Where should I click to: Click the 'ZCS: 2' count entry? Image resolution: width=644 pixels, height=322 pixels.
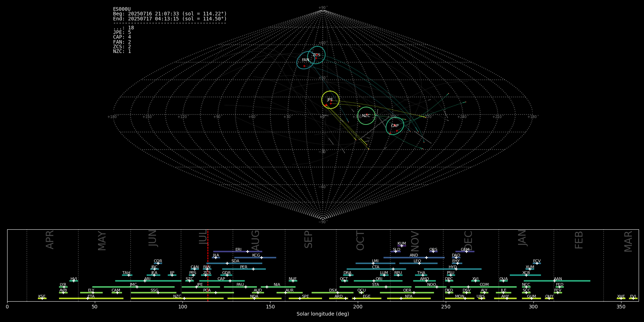pos(122,47)
